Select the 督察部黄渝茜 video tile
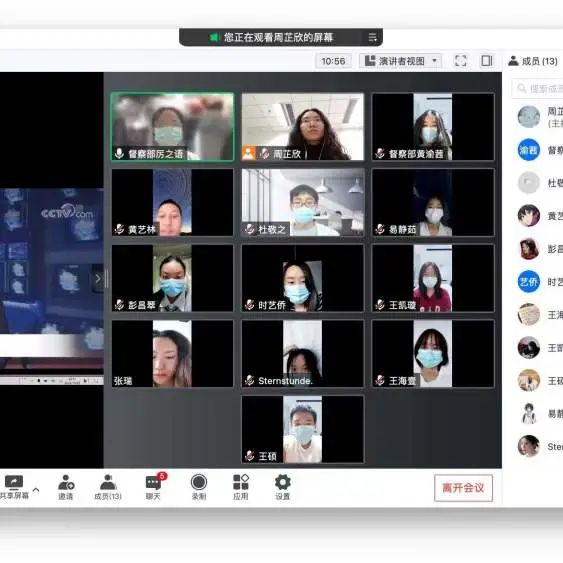 point(433,127)
